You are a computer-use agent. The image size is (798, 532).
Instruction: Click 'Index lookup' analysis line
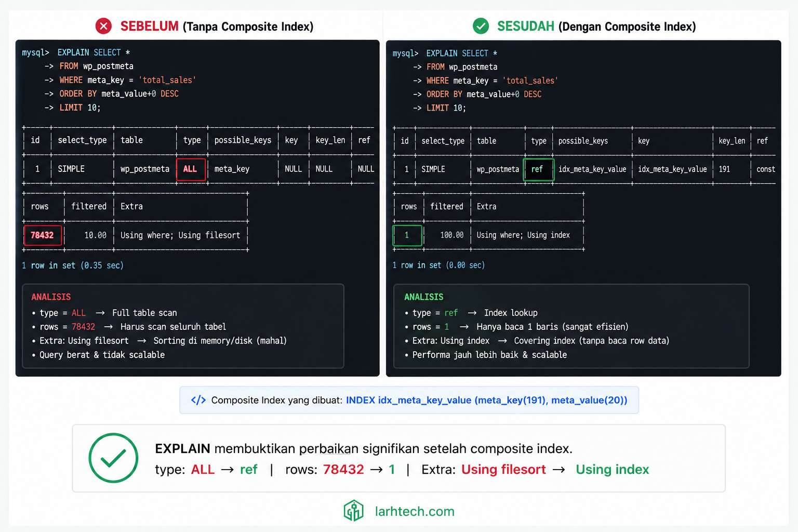click(511, 313)
